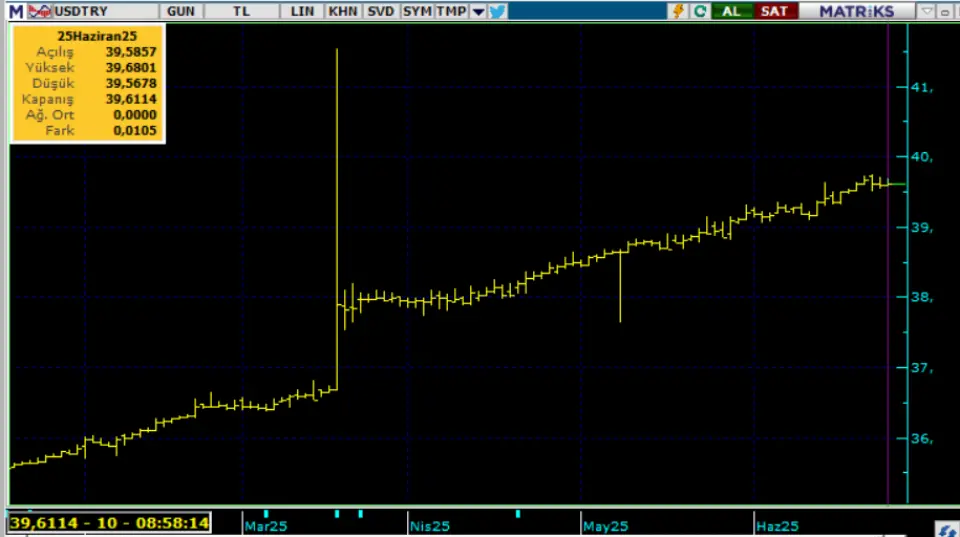Viewport: 960px width, 537px height.
Task: Open the KHN toolbar option
Action: 343,11
